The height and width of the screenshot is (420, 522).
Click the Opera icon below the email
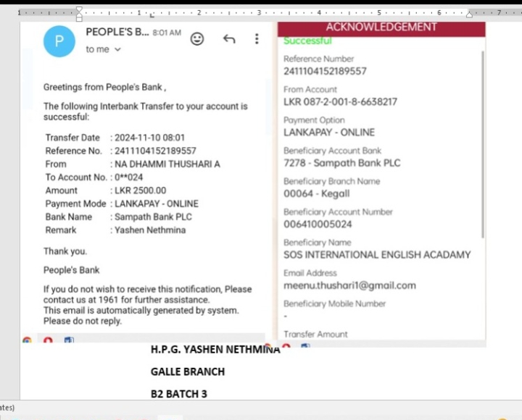click(x=49, y=340)
